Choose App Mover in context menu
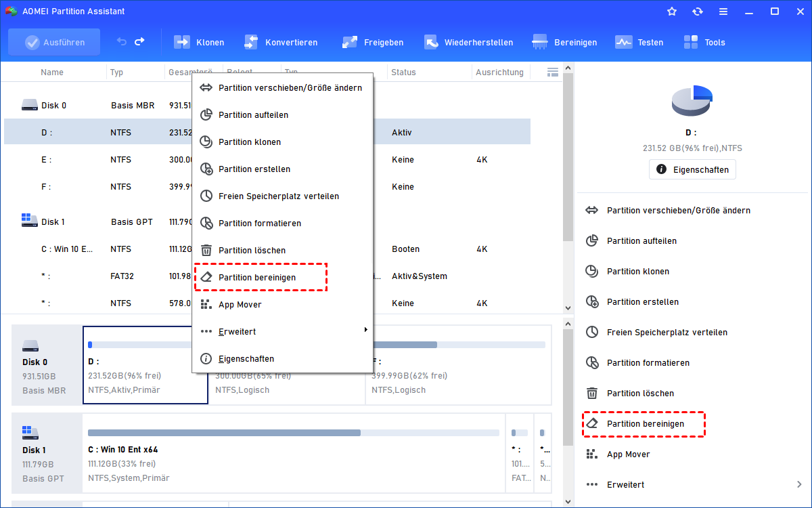The width and height of the screenshot is (812, 508). (x=283, y=305)
